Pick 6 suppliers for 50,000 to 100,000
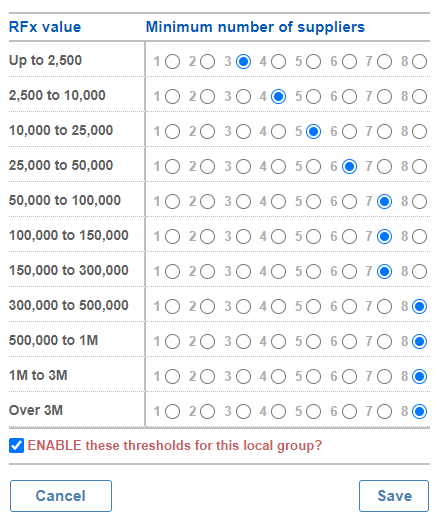This screenshot has height=521, width=437. coord(349,202)
